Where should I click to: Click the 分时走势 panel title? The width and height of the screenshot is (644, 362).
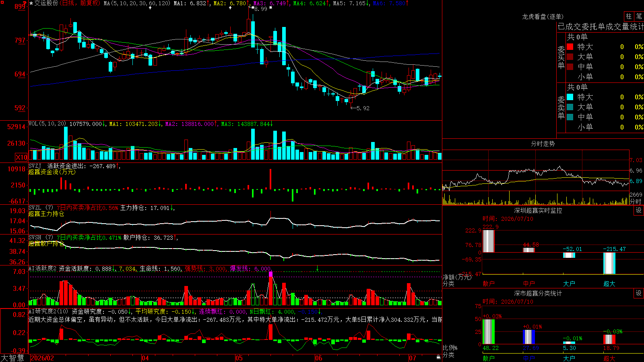coord(543,144)
